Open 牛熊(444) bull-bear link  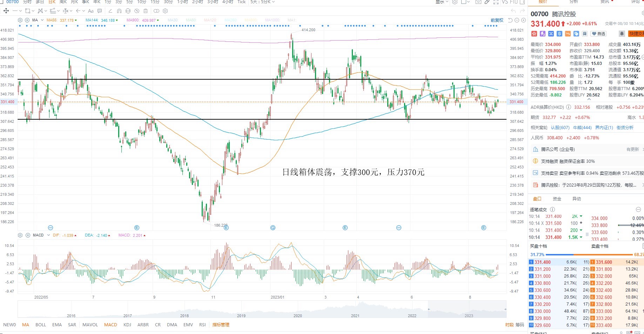click(x=582, y=128)
